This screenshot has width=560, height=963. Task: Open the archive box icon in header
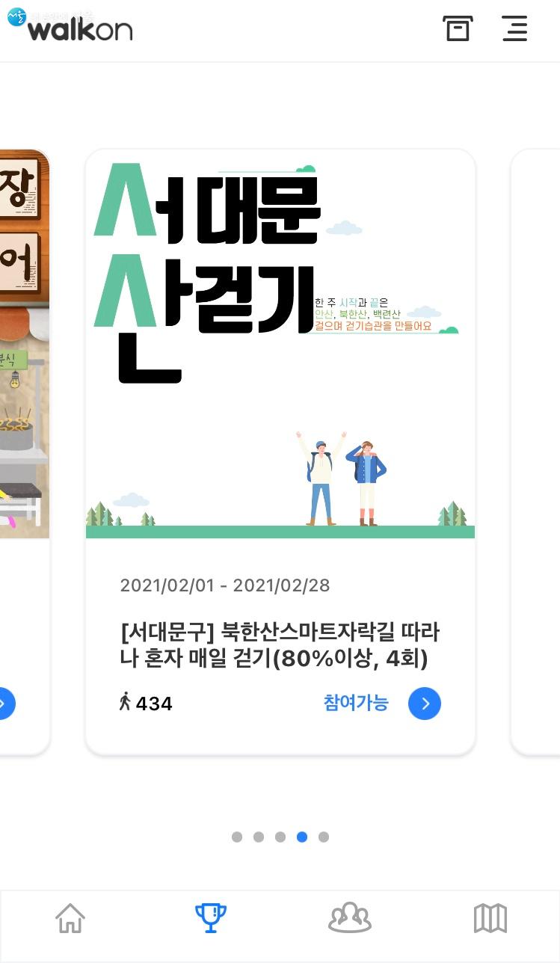tap(458, 28)
